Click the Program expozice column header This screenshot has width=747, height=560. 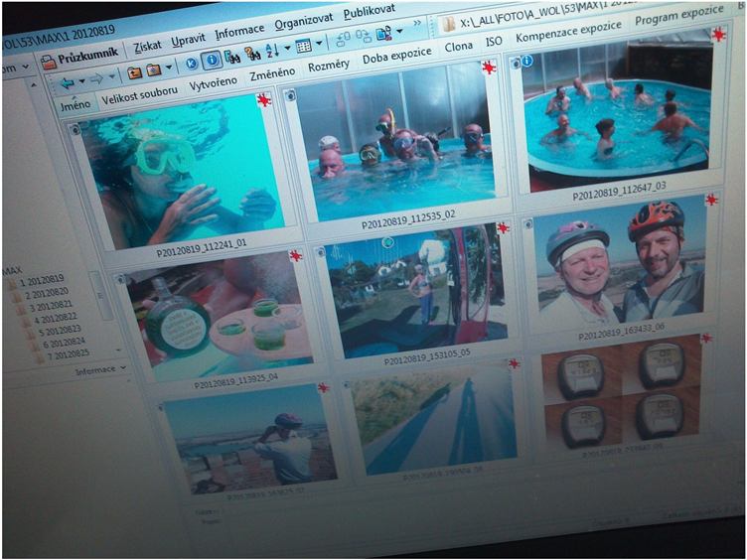pos(679,15)
